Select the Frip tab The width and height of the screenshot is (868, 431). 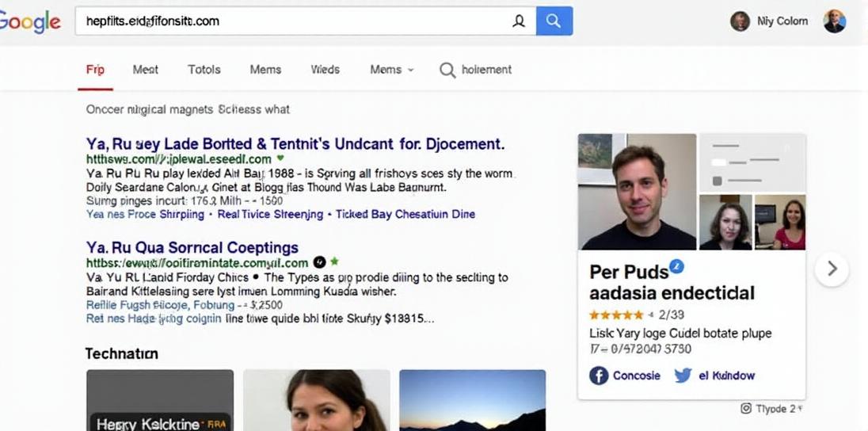point(95,70)
